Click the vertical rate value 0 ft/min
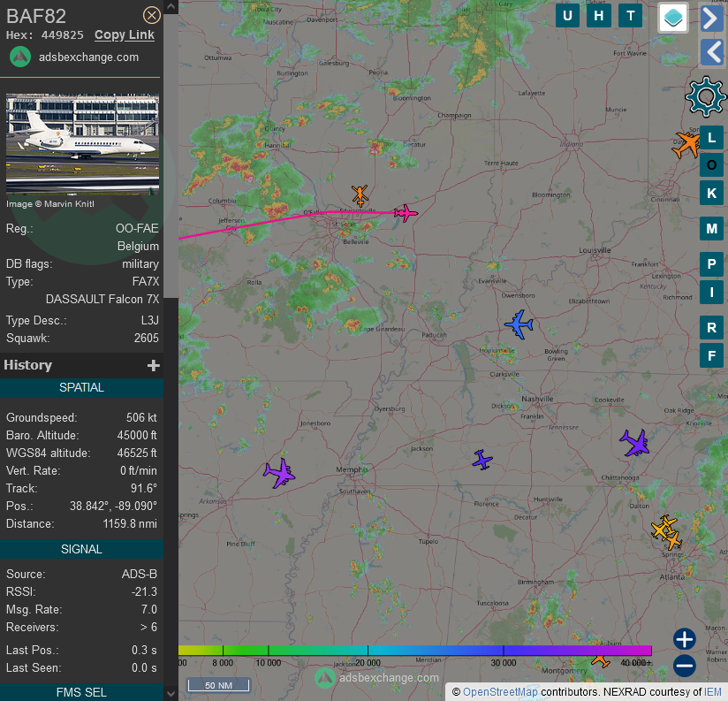Viewport: 728px width, 701px height. (x=139, y=470)
